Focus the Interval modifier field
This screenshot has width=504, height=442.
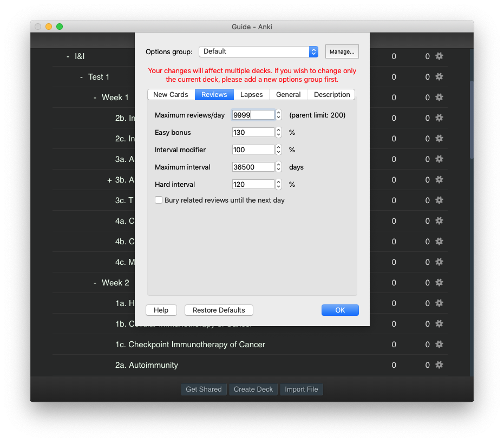(x=253, y=149)
